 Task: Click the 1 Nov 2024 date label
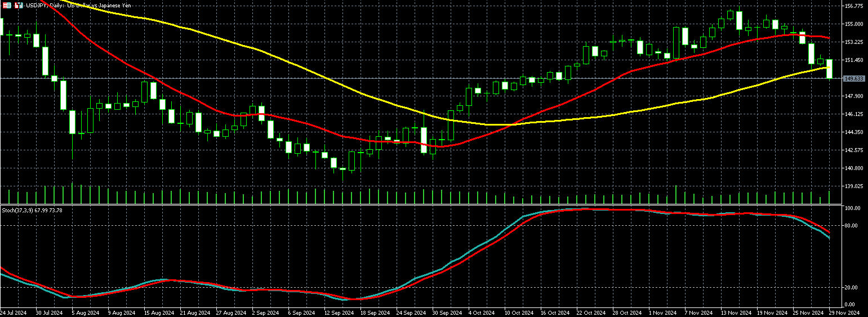pyautogui.click(x=662, y=312)
